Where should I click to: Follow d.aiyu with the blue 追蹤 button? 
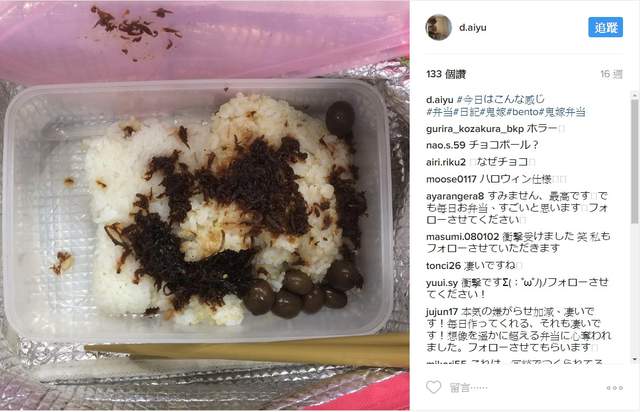pyautogui.click(x=605, y=27)
